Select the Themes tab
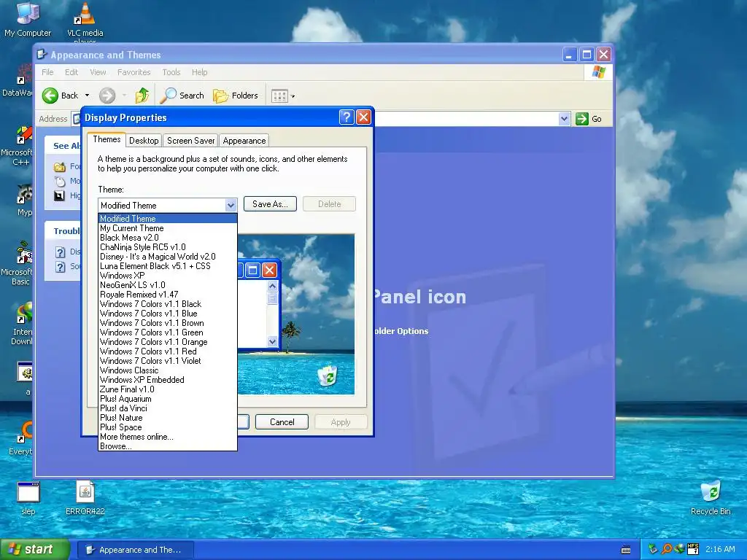This screenshot has width=747, height=560. (x=107, y=139)
